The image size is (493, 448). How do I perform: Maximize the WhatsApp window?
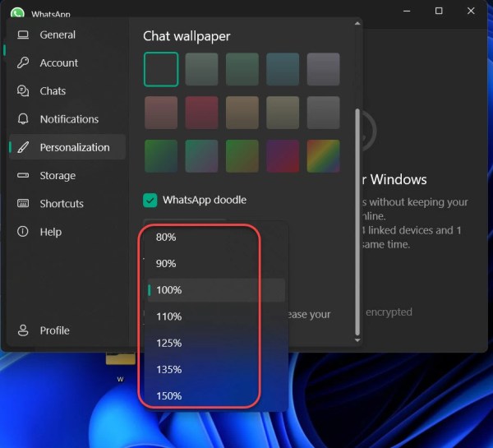[x=439, y=11]
